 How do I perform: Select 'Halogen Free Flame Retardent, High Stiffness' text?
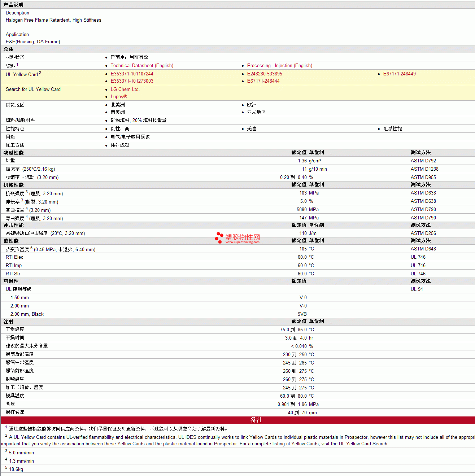pos(53,20)
